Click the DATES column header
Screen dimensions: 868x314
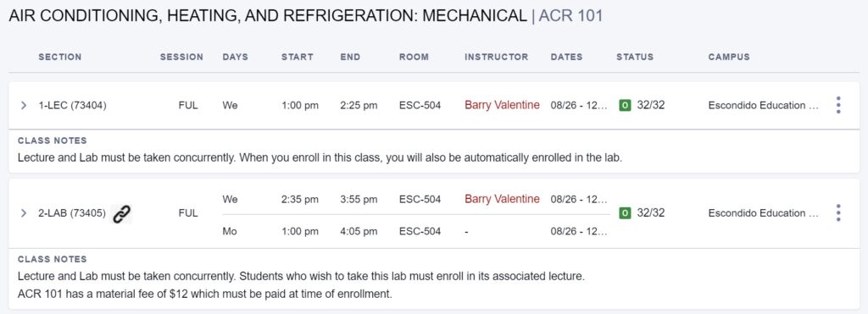click(567, 57)
